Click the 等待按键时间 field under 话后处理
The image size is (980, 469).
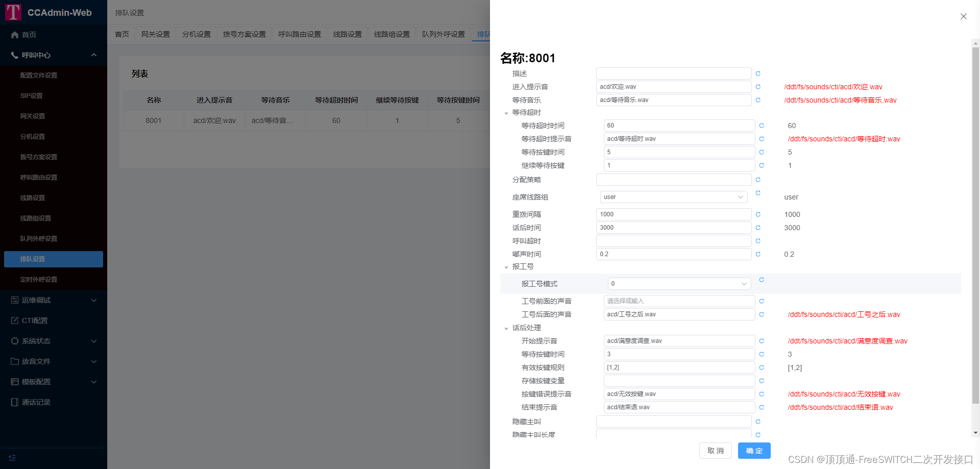679,354
